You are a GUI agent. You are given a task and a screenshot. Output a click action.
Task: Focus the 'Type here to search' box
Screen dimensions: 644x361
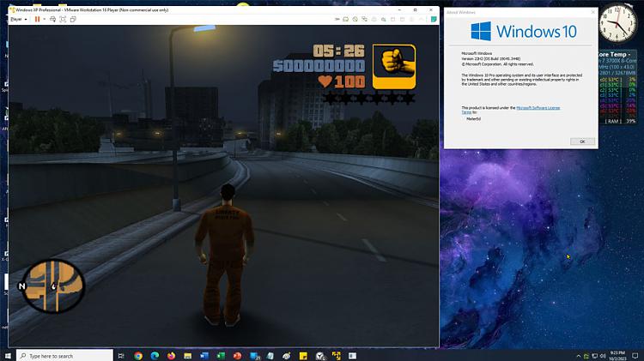coord(65,356)
